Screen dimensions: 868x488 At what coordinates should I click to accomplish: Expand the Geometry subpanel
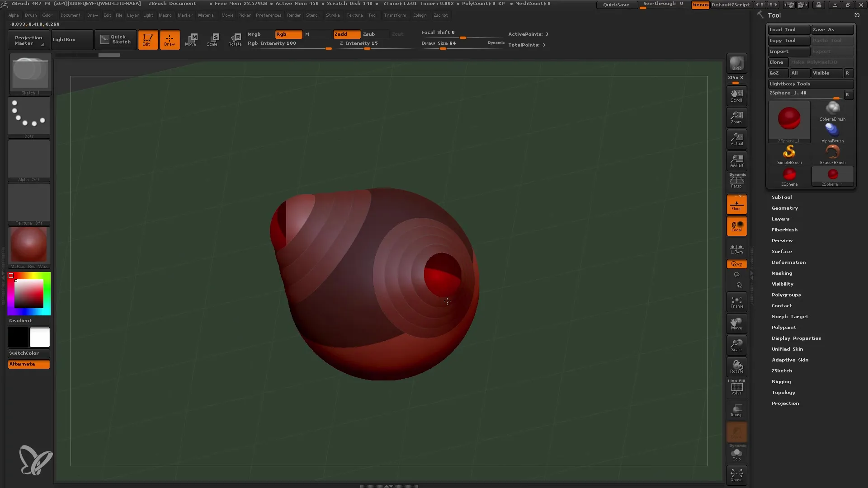tap(784, 208)
